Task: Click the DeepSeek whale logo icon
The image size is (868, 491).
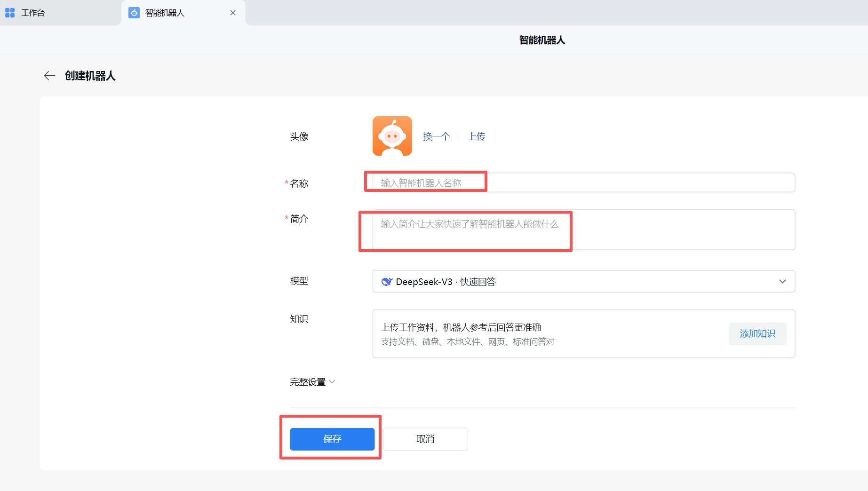Action: [x=386, y=282]
